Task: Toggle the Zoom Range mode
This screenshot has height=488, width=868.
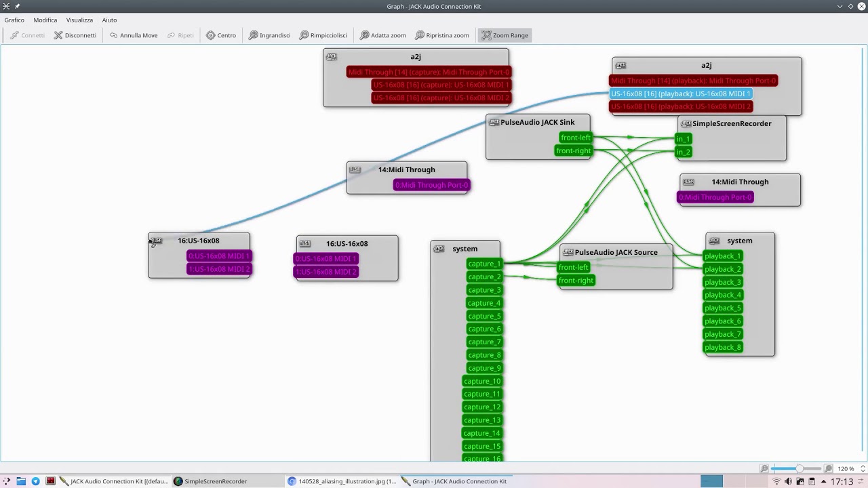Action: click(505, 35)
